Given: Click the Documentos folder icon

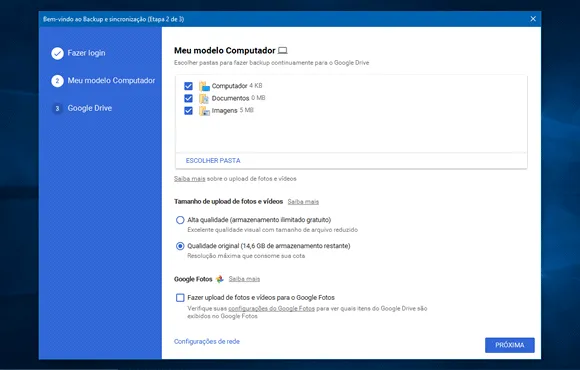Looking at the screenshot, I should tap(204, 98).
